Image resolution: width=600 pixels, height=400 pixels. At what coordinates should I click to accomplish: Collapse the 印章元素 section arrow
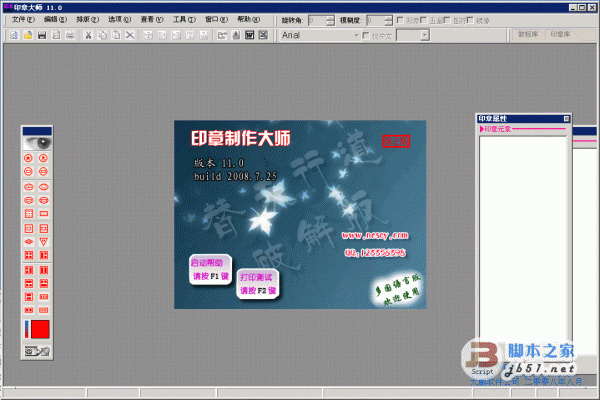pos(482,129)
